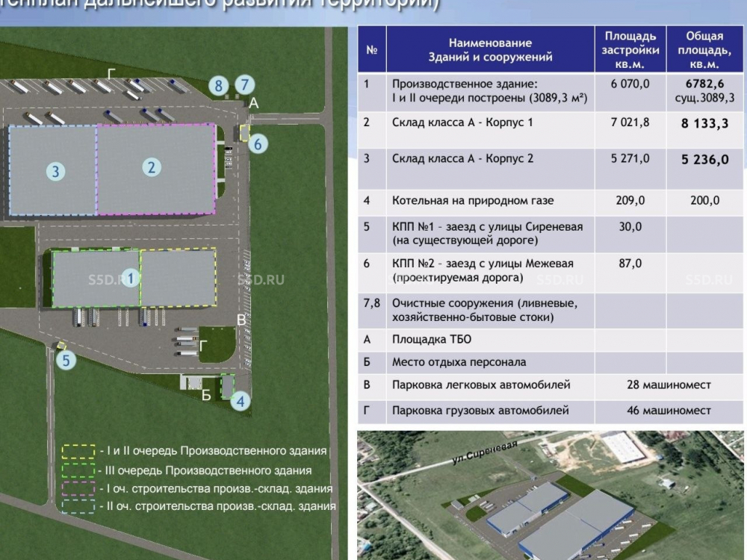Select the 'Площадка ТБО' table row
The height and width of the screenshot is (560, 747).
tap(432, 339)
